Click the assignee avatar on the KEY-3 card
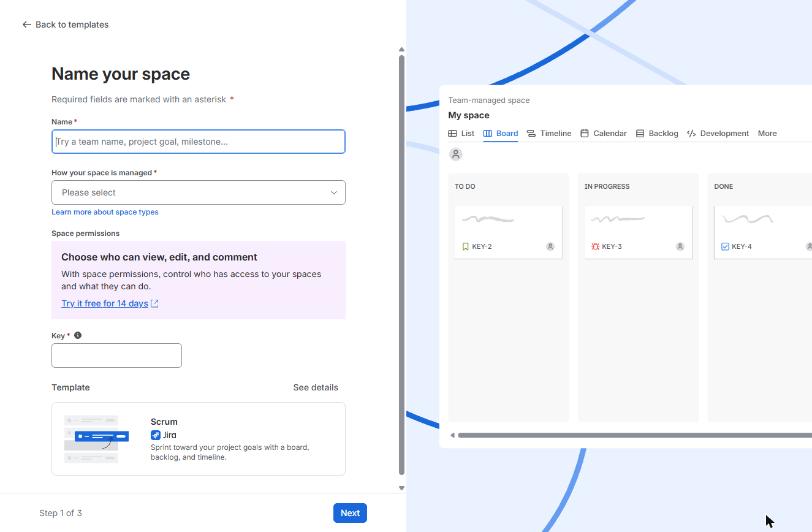 point(680,246)
